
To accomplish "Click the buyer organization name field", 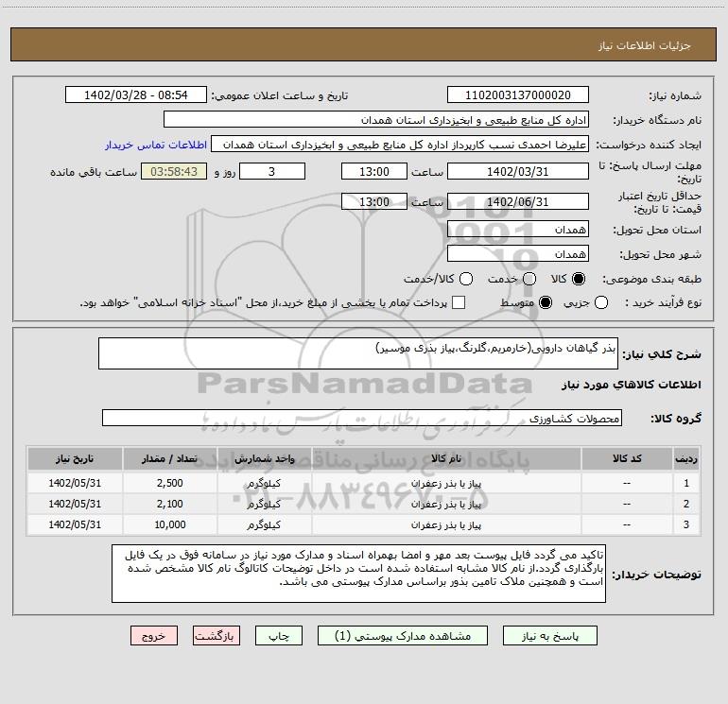I will click(x=376, y=120).
